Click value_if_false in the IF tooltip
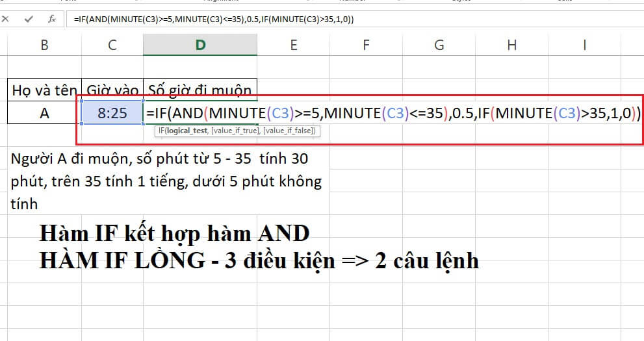This screenshot has width=644, height=341. pyautogui.click(x=288, y=131)
